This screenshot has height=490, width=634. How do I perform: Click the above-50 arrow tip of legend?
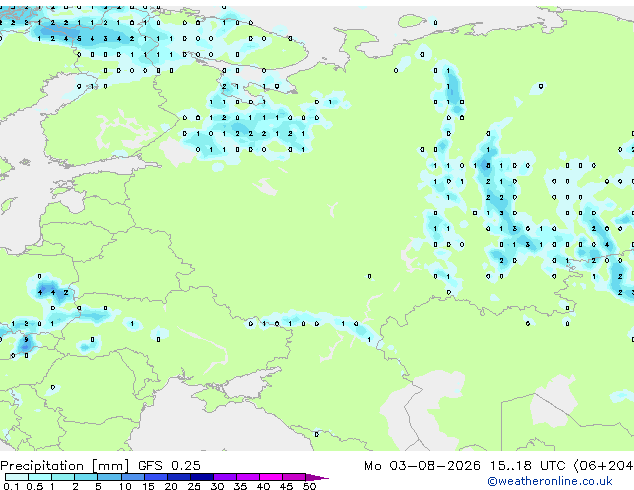click(317, 477)
